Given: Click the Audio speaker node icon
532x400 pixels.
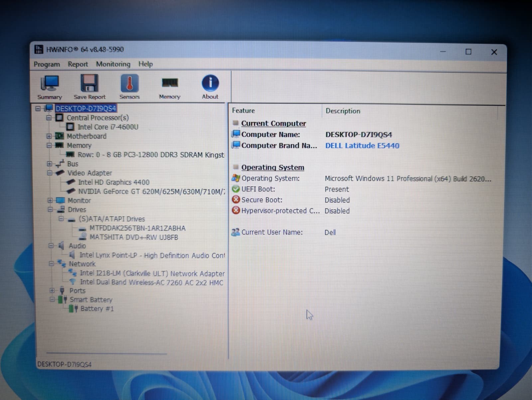Looking at the screenshot, I should (61, 246).
